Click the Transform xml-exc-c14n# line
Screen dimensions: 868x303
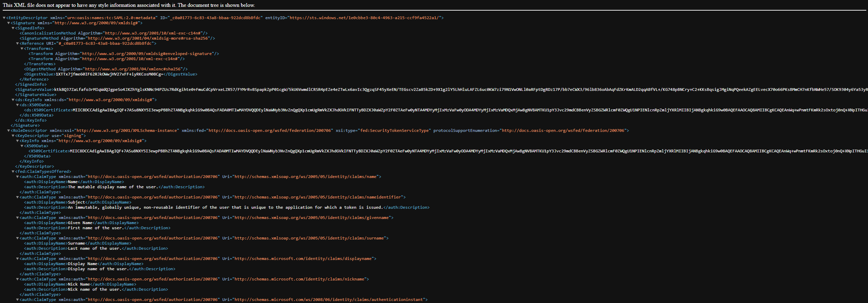(x=107, y=59)
